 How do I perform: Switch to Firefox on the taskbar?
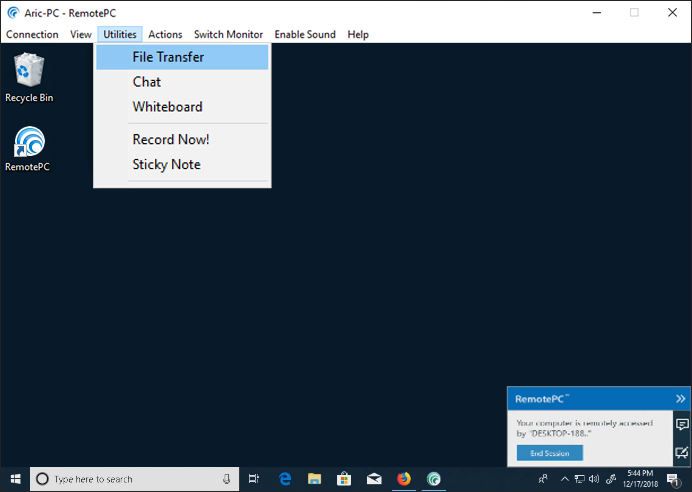point(403,479)
